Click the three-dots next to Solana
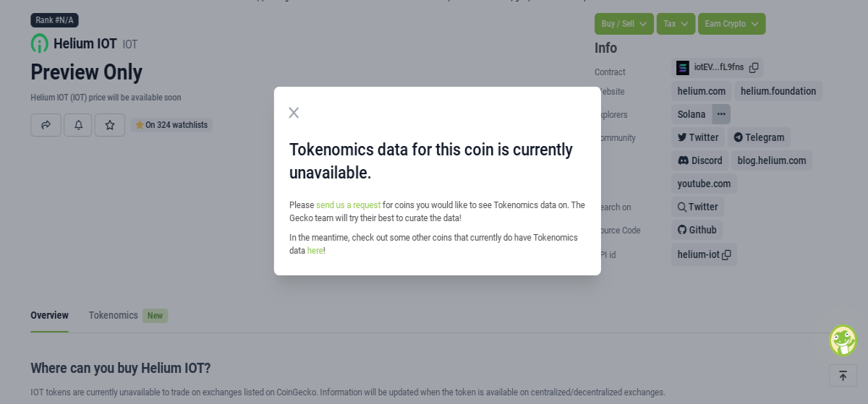Viewport: 868px width, 404px height. click(x=721, y=114)
